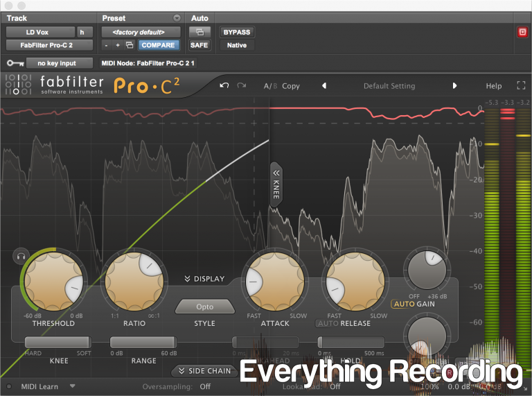The height and width of the screenshot is (396, 532).
Task: Click the red target button top right
Action: click(522, 32)
